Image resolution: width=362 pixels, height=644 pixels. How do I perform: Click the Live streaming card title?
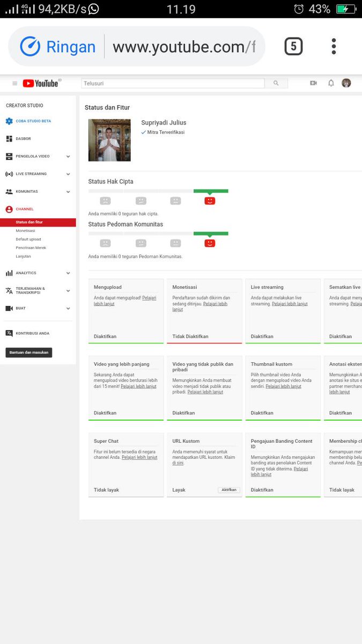tap(267, 287)
